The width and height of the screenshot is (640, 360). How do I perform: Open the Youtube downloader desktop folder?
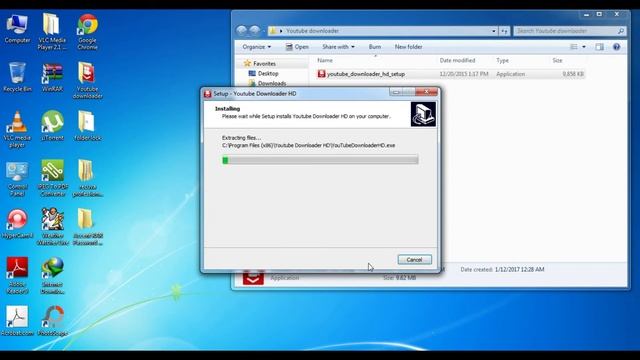(87, 80)
